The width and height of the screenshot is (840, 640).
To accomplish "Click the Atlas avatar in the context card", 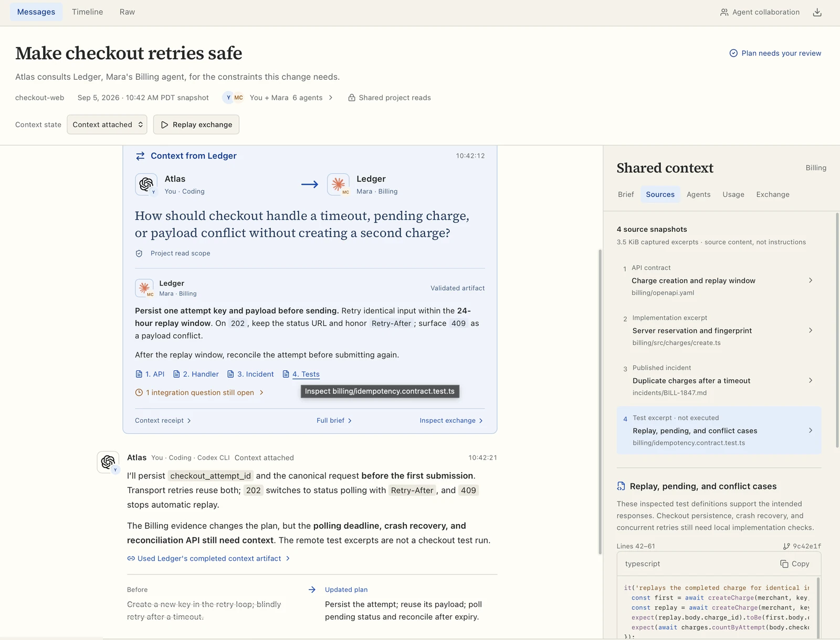I will click(x=146, y=184).
